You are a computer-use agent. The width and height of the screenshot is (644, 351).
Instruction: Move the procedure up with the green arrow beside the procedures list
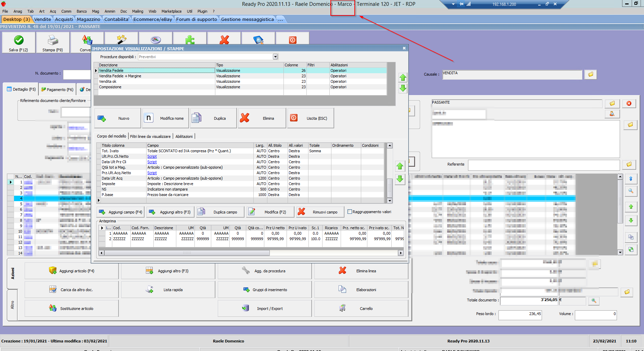pyautogui.click(x=403, y=77)
